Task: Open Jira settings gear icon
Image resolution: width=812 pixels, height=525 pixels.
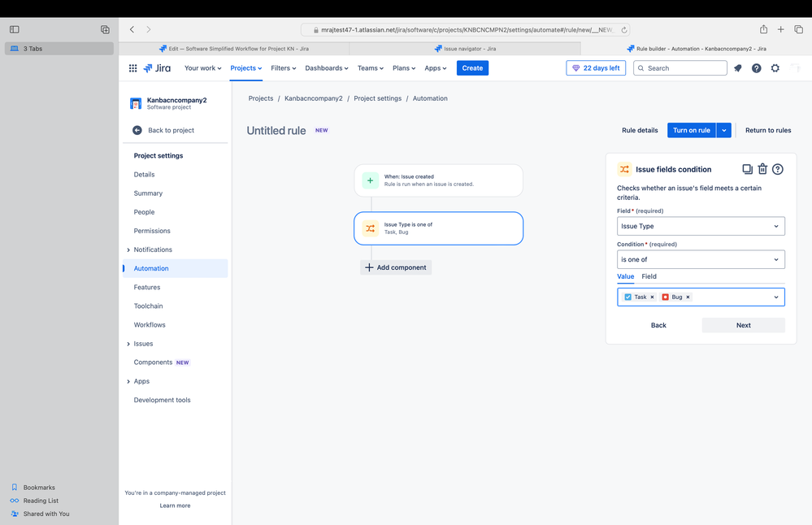Action: tap(775, 67)
